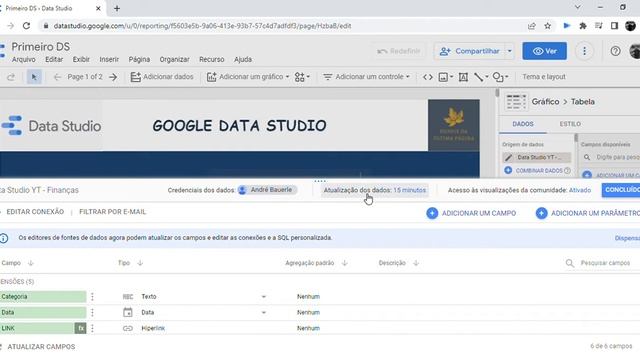This screenshot has width=640, height=360.
Task: Insert text box icon
Action: click(x=463, y=77)
